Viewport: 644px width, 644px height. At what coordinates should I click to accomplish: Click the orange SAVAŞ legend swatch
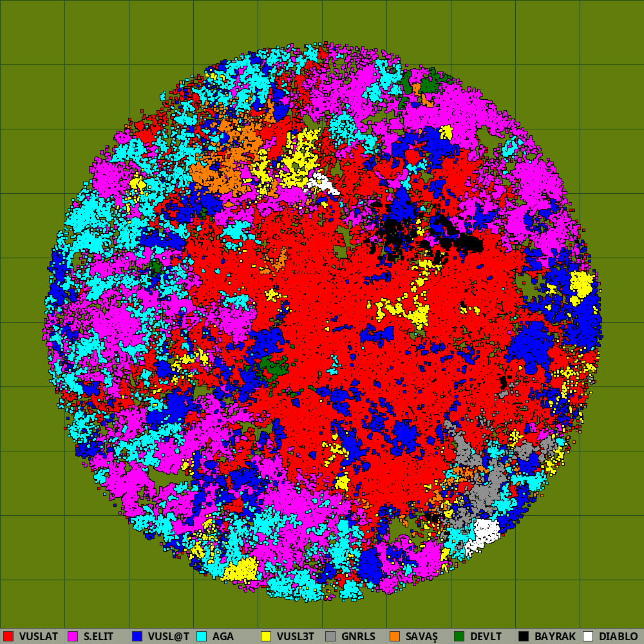pyautogui.click(x=395, y=636)
